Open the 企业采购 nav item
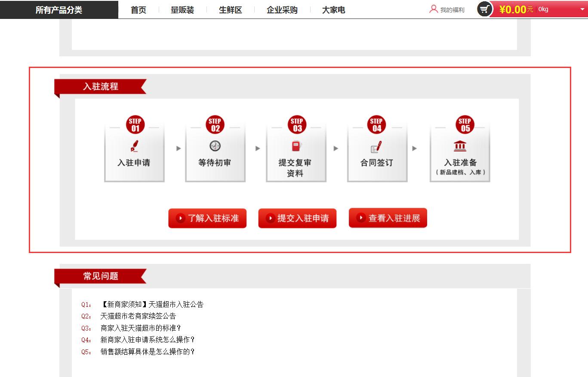Screen dimensions: 588x377 coord(282,10)
